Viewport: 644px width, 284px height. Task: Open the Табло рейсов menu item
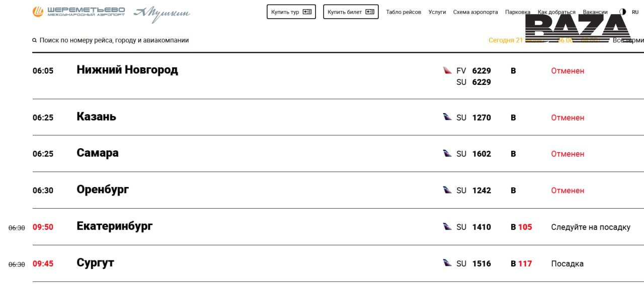404,12
